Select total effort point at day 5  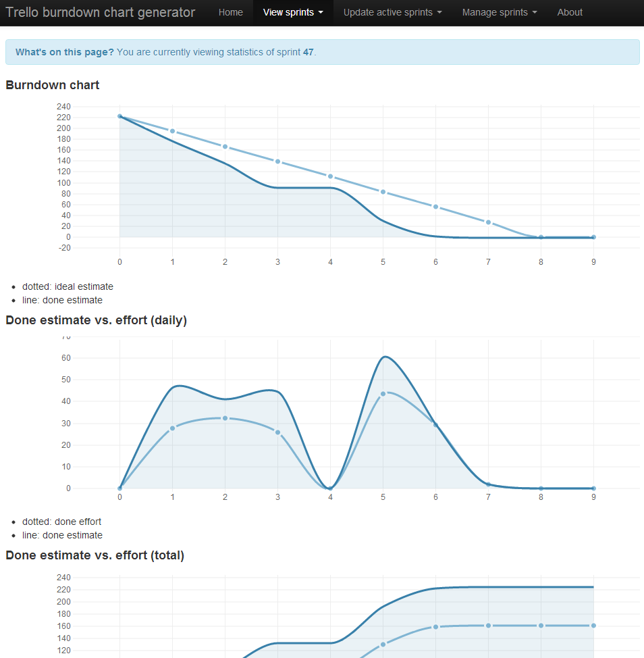[383, 644]
